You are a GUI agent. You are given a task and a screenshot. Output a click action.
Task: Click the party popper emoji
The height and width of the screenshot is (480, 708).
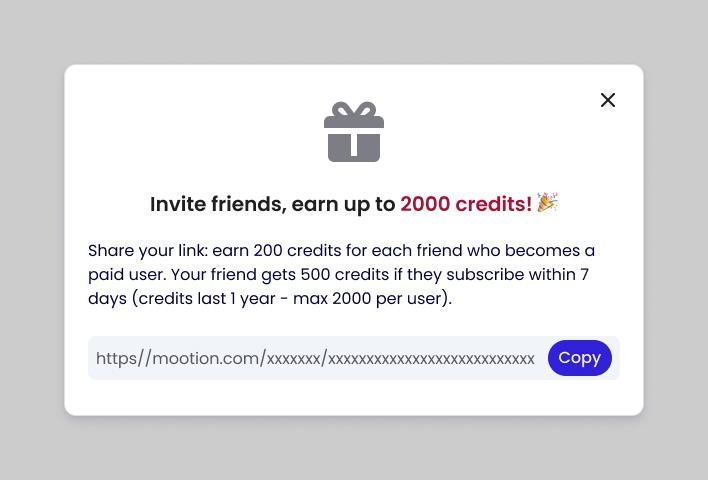coord(547,202)
